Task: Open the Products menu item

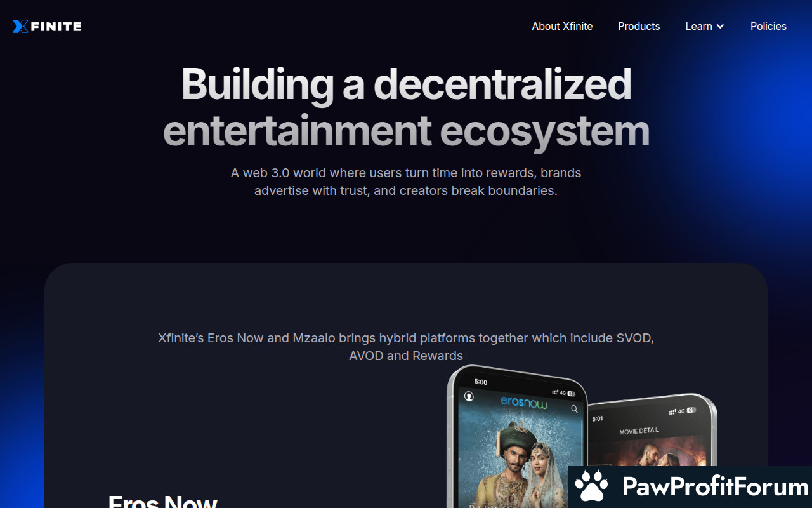Action: click(x=639, y=26)
